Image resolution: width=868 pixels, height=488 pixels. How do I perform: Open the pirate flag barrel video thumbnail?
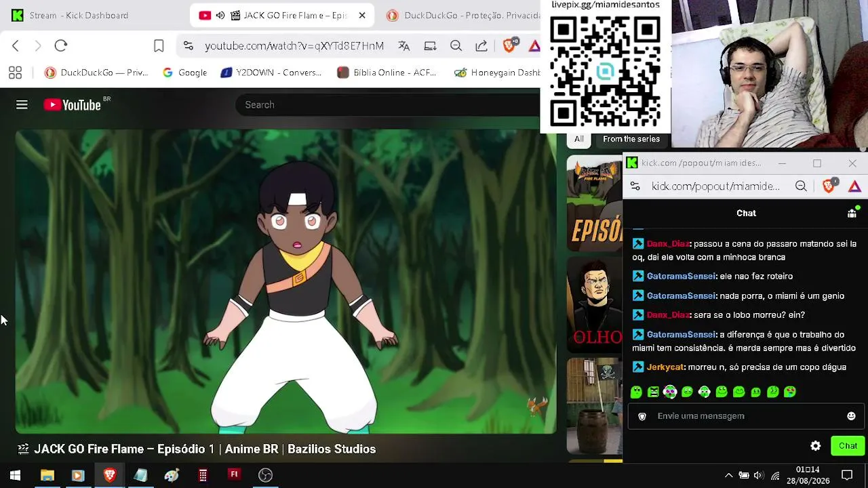pyautogui.click(x=595, y=406)
